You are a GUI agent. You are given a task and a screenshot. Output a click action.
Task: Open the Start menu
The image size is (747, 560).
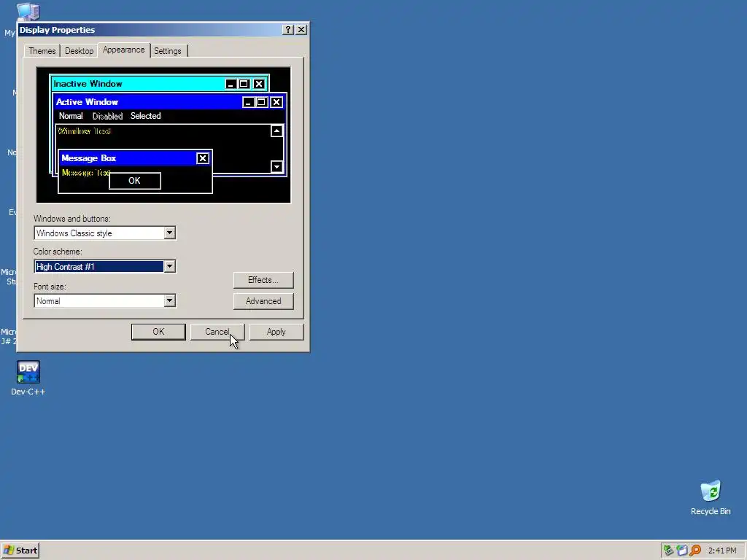(x=20, y=551)
